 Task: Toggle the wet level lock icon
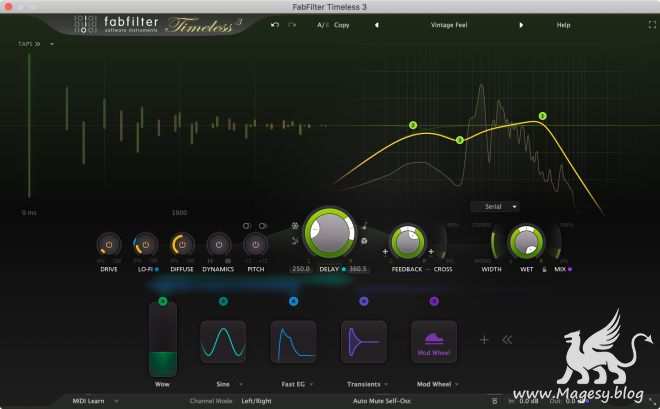(544, 269)
